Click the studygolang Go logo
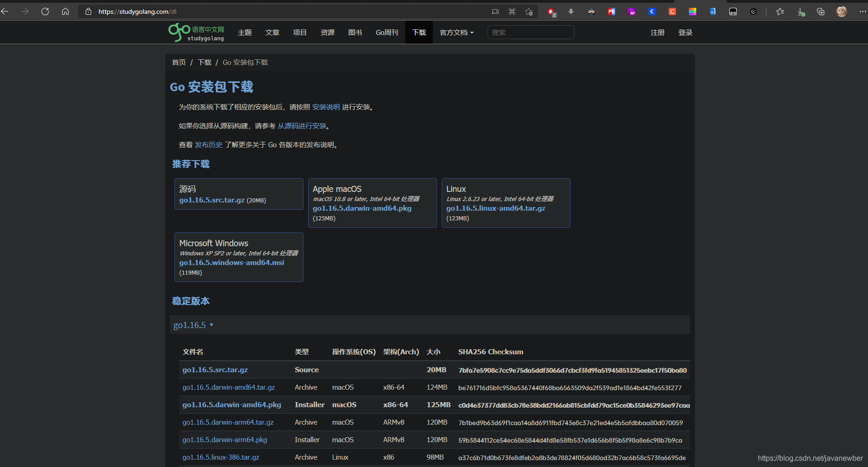Image resolution: width=868 pixels, height=467 pixels. 196,32
